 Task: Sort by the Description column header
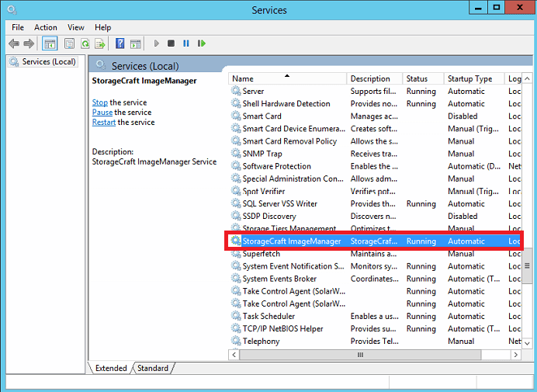tap(375, 78)
